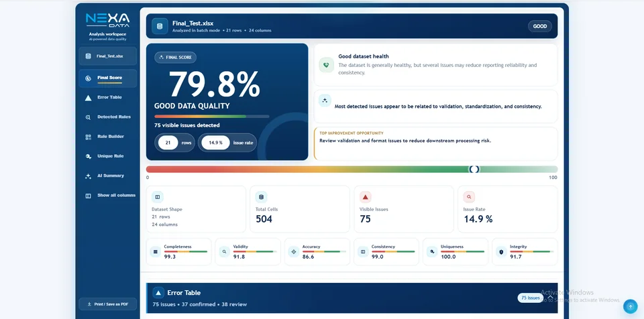
Task: Click the scroll-to-top arrow button
Action: (631, 306)
